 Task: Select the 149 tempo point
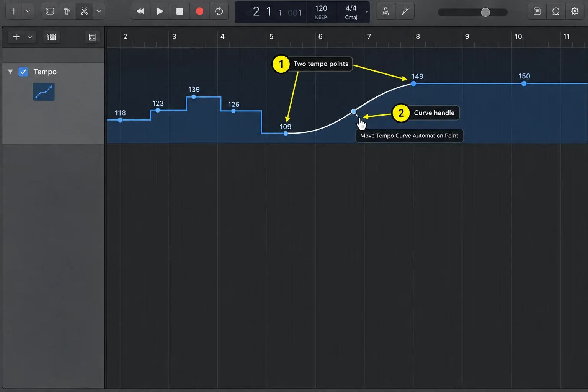tap(413, 83)
